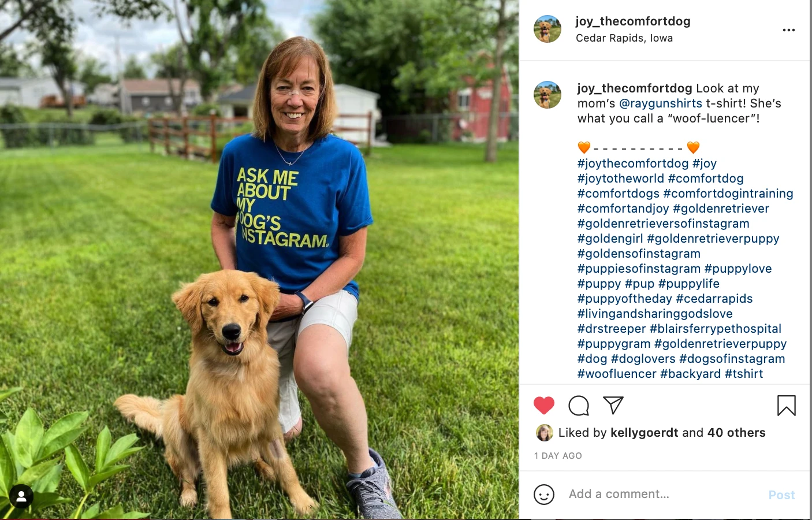Image resolution: width=812 pixels, height=520 pixels.
Task: Open the three-dot more options menu
Action: [x=788, y=30]
